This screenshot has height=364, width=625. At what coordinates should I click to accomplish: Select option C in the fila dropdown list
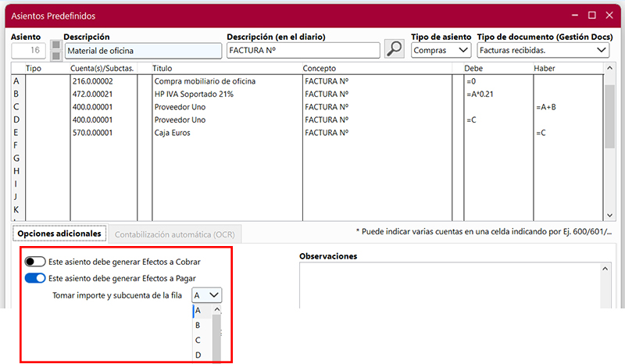click(x=198, y=340)
